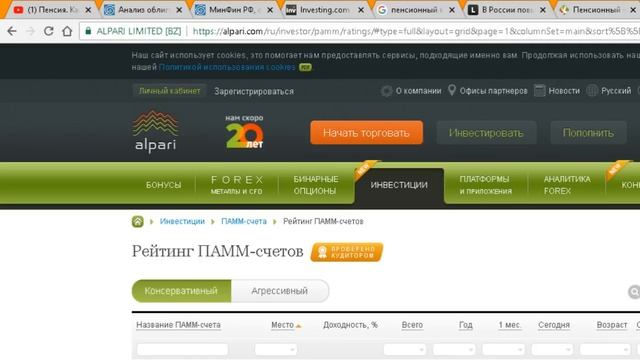This screenshot has width=640, height=360.
Task: Open the Всего filter dropdown
Action: [404, 349]
